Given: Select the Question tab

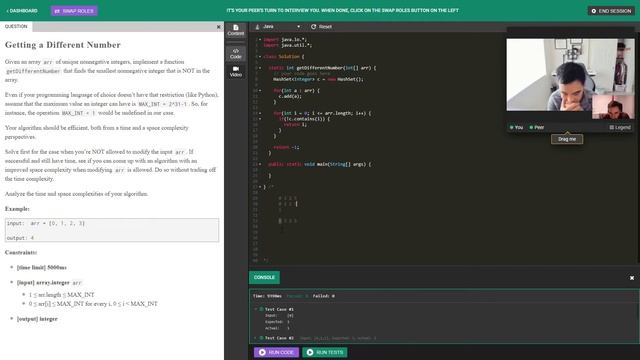Looking at the screenshot, I should coord(16,26).
